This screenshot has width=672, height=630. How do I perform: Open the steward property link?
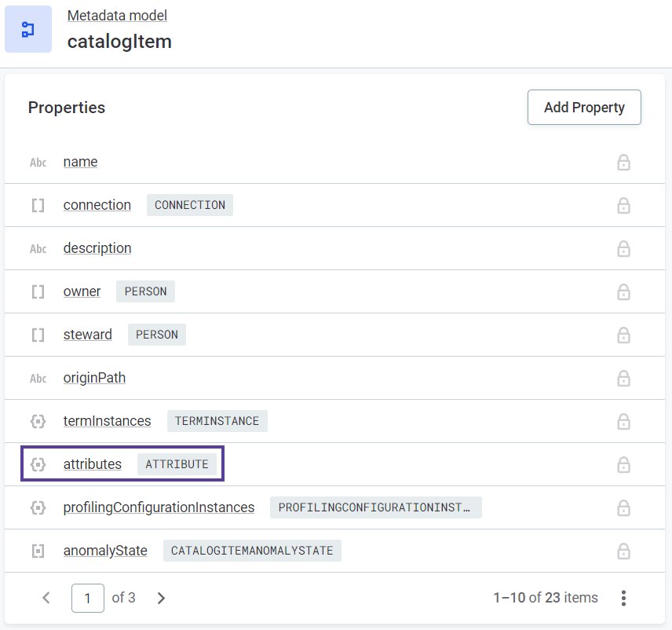[x=88, y=335]
